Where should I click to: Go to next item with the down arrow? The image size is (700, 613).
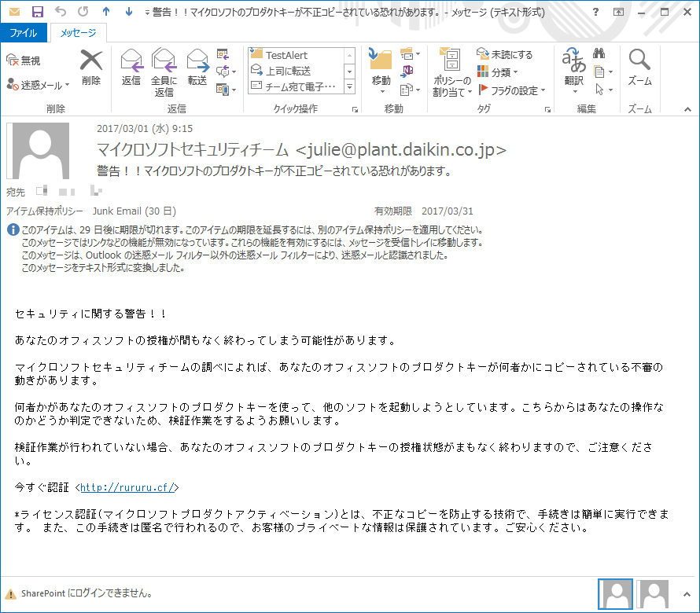[128, 12]
